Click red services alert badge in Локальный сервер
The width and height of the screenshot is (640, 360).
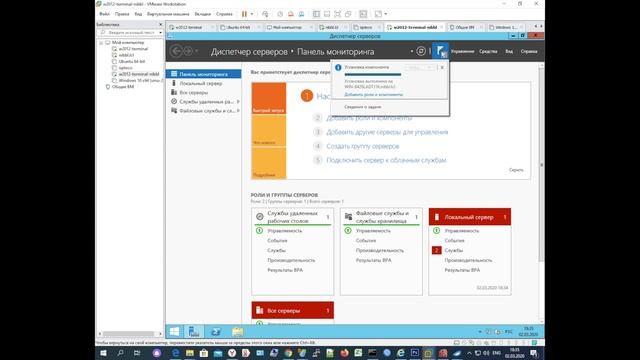pyautogui.click(x=436, y=250)
